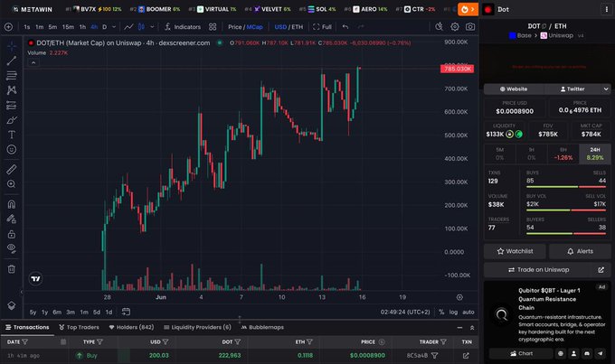Select the 1s timeframe
The image size is (615, 364).
[26, 26]
